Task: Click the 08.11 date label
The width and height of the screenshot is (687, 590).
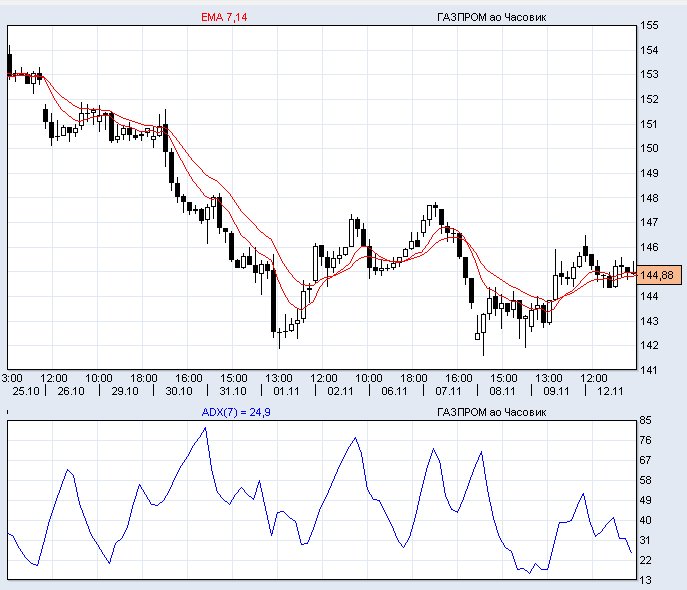Action: tap(502, 391)
